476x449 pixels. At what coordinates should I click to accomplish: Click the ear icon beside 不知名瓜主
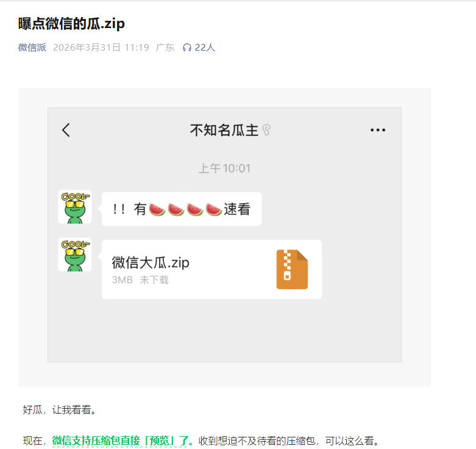click(x=266, y=130)
